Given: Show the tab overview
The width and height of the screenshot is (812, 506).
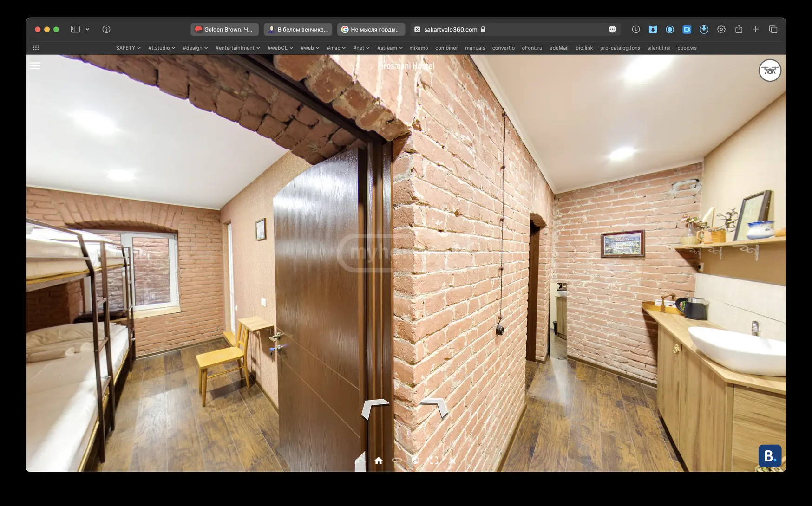Looking at the screenshot, I should 773,29.
